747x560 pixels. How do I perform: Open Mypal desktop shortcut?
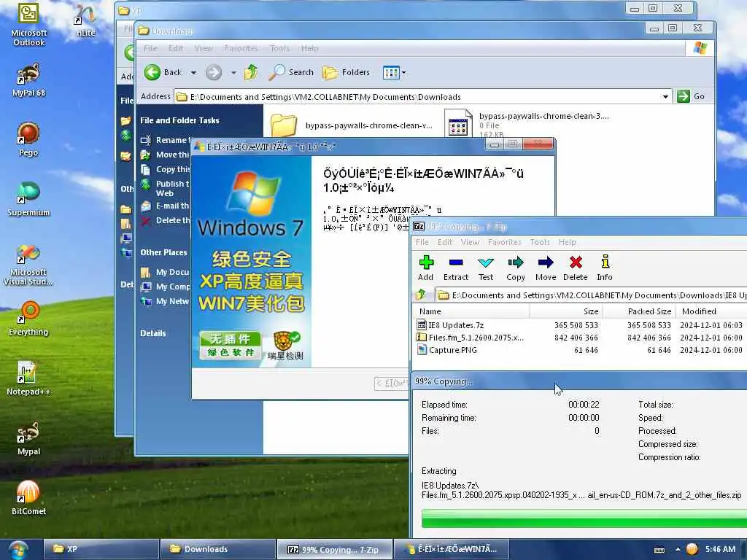click(28, 438)
